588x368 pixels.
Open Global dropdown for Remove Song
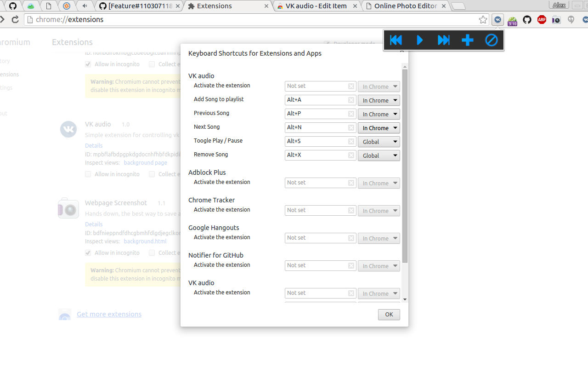pos(379,155)
